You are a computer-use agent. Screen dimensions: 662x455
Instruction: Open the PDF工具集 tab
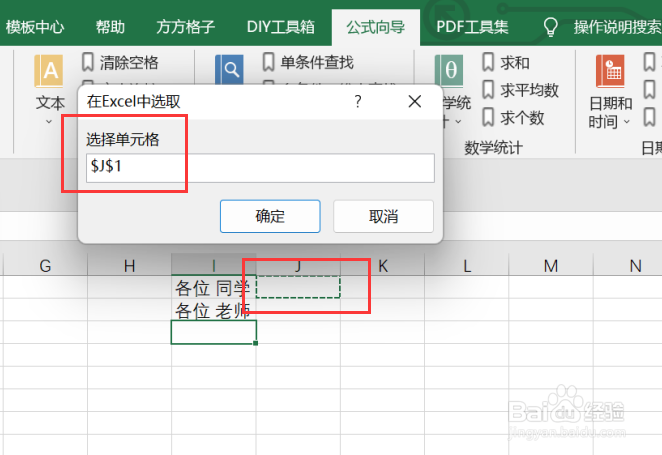[472, 27]
